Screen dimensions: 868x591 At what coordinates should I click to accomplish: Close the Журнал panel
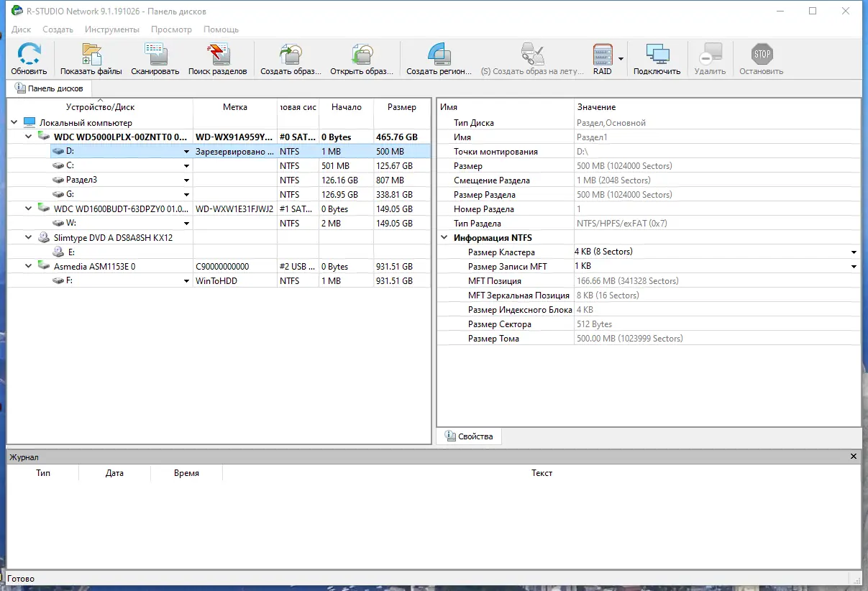pyautogui.click(x=854, y=456)
